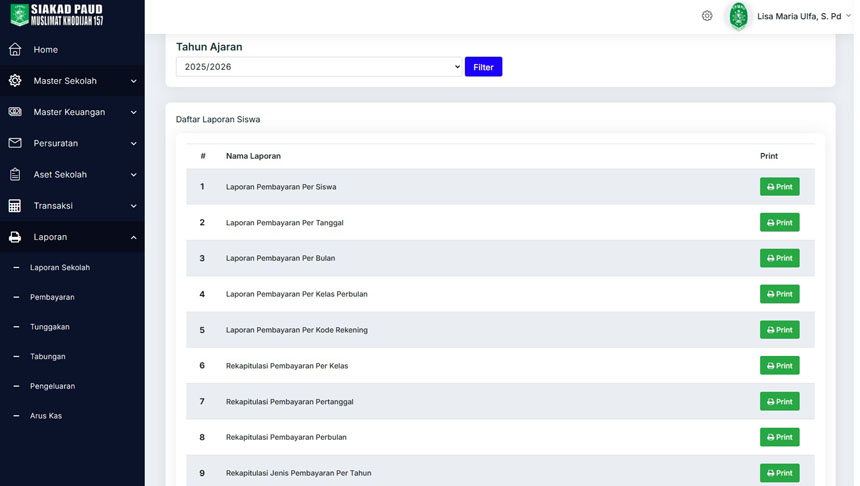Click the Persuratan envelope icon
The height and width of the screenshot is (486, 860).
coord(15,143)
